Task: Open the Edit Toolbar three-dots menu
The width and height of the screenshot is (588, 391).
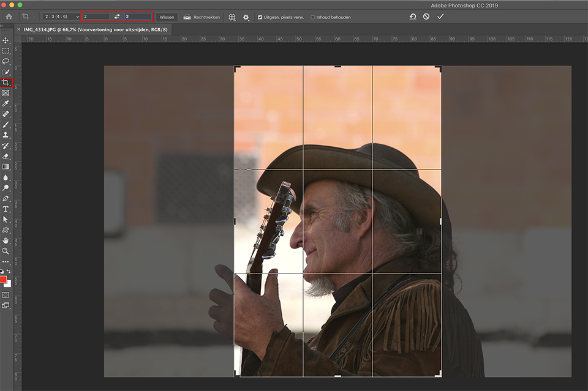Action: click(6, 262)
